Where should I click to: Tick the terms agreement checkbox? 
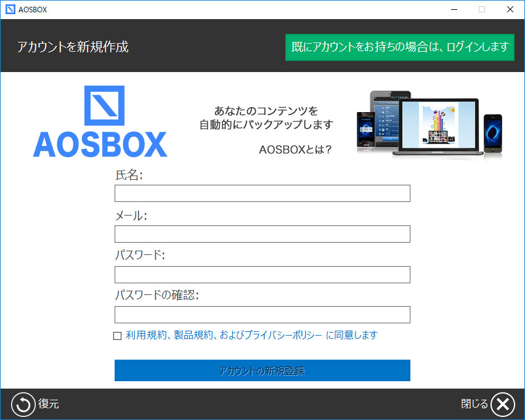pyautogui.click(x=118, y=336)
